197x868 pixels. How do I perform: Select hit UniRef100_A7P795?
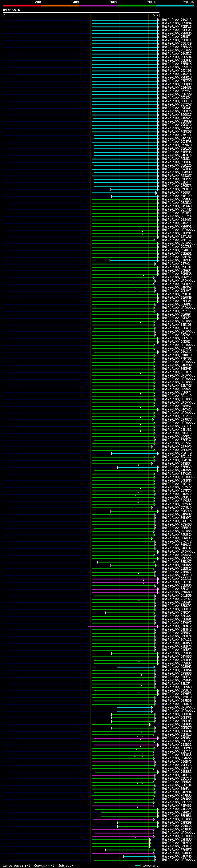177,81
